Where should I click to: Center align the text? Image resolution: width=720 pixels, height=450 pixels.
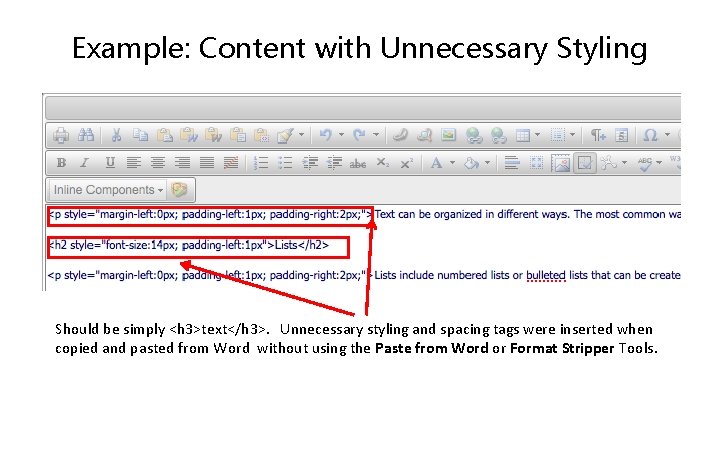[158, 163]
